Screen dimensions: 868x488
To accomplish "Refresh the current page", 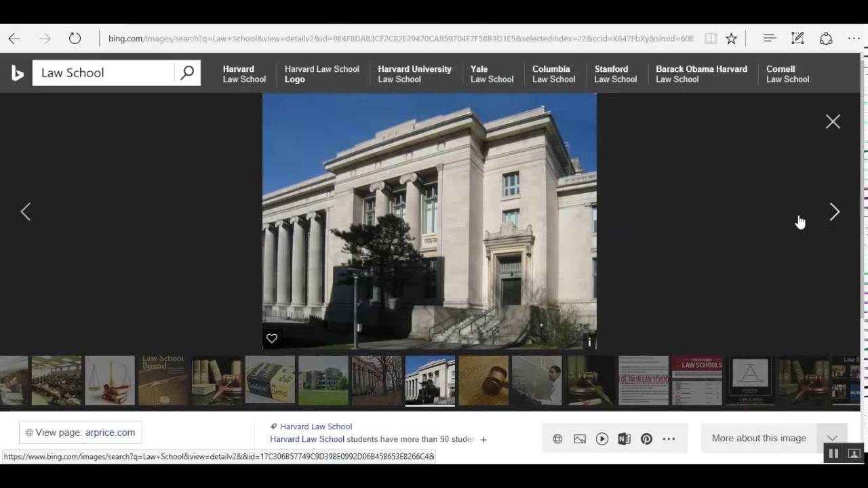I will [75, 39].
